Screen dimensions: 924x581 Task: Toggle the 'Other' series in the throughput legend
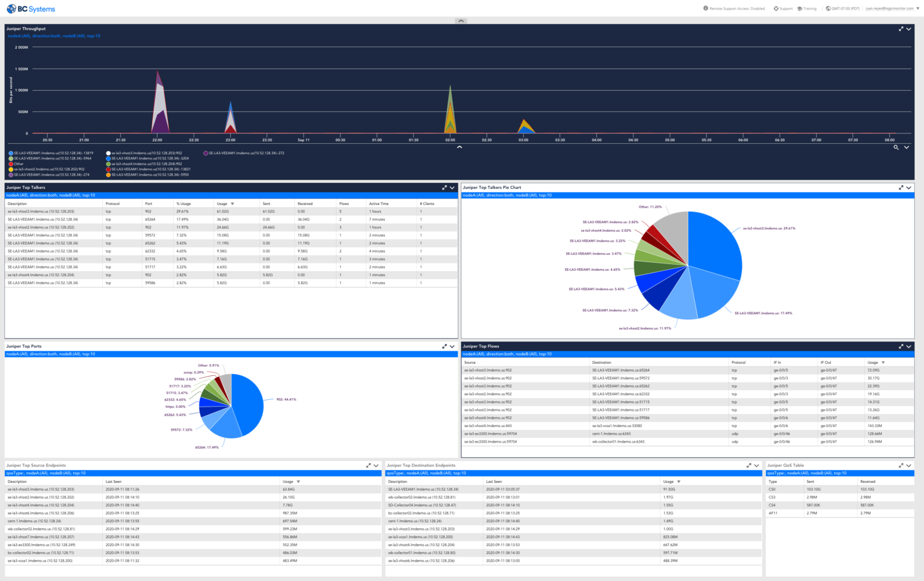pos(17,163)
